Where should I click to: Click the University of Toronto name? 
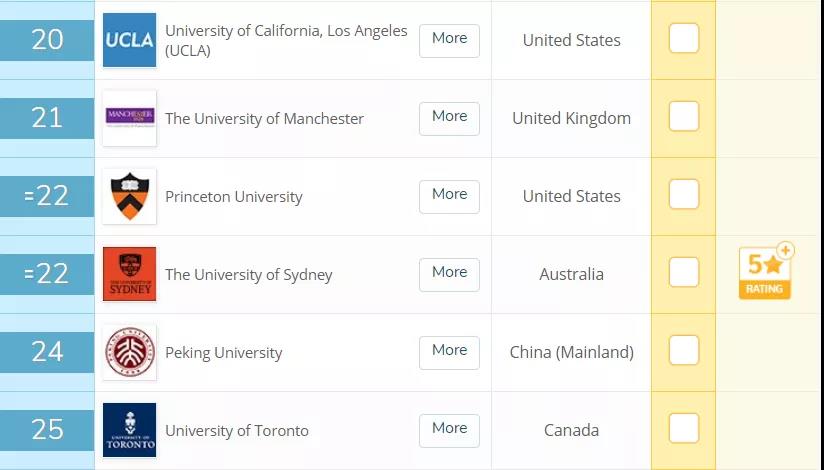(x=236, y=431)
